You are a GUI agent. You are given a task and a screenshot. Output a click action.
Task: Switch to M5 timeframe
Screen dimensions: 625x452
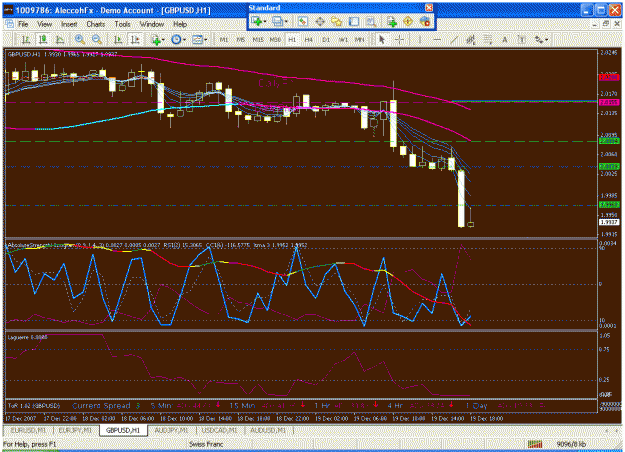click(241, 39)
